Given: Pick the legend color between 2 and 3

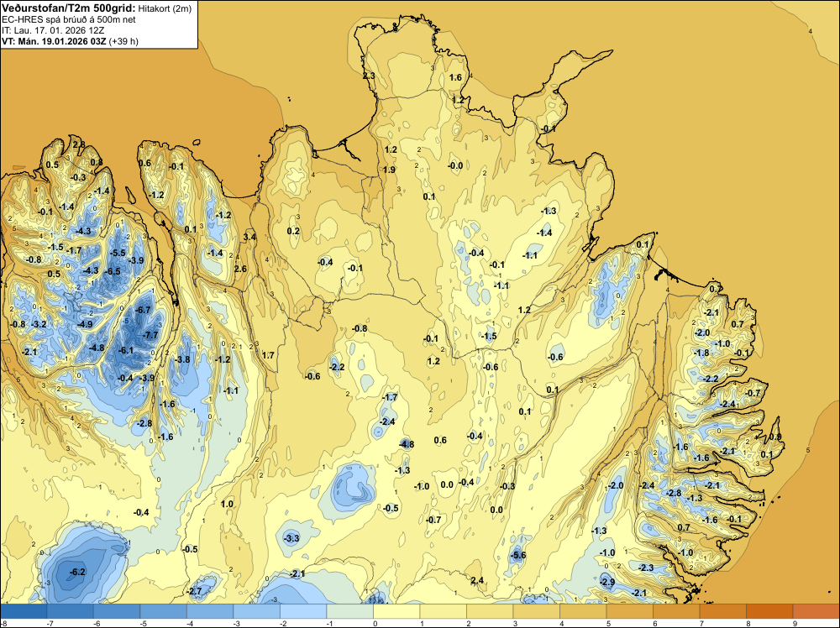Looking at the screenshot, I should [490, 611].
